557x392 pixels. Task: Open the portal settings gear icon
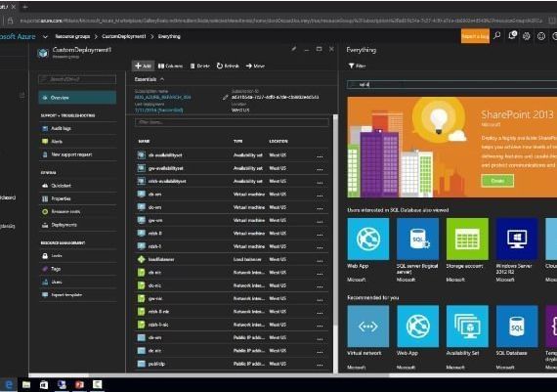pos(527,36)
